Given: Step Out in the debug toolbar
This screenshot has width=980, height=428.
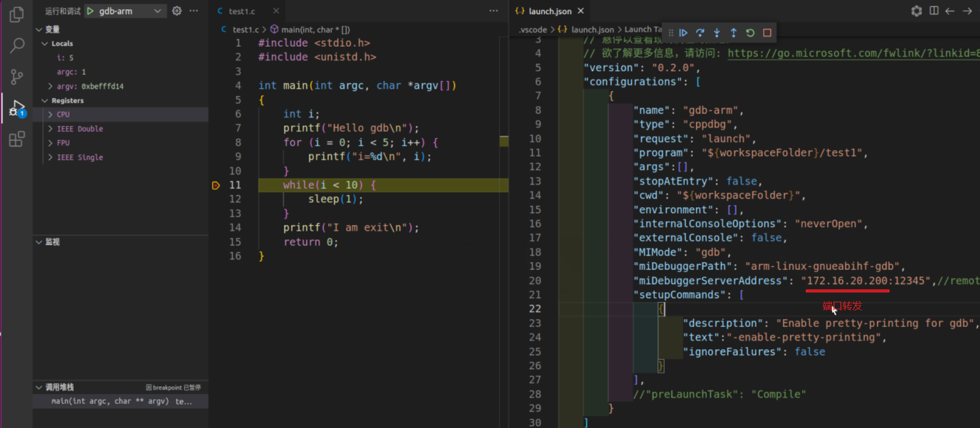Looking at the screenshot, I should pyautogui.click(x=733, y=33).
